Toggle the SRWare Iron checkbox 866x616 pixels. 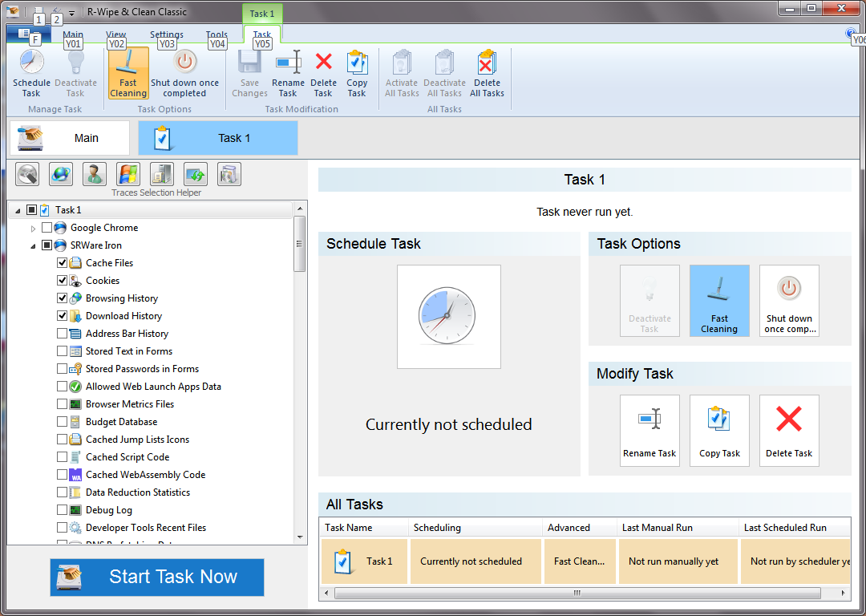[47, 245]
